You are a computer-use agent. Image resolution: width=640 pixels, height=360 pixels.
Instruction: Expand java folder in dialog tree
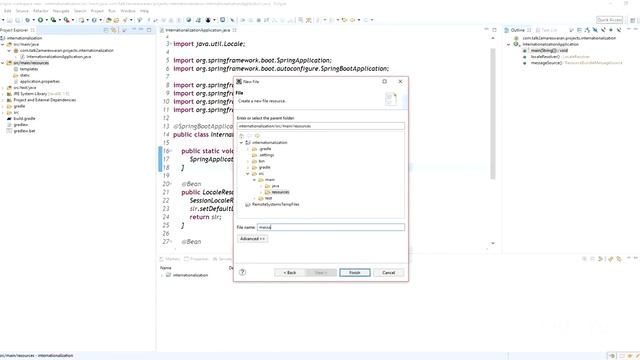click(261, 186)
